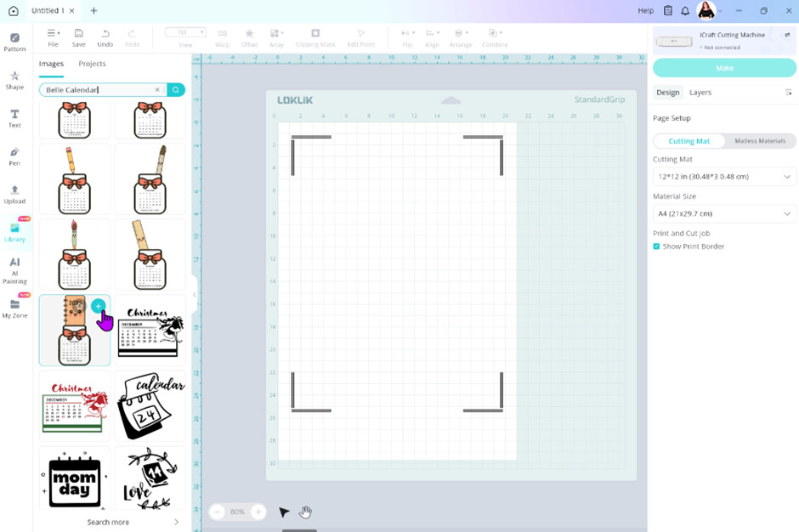
Task: Toggle the Show Print Border checkbox
Action: [x=656, y=246]
